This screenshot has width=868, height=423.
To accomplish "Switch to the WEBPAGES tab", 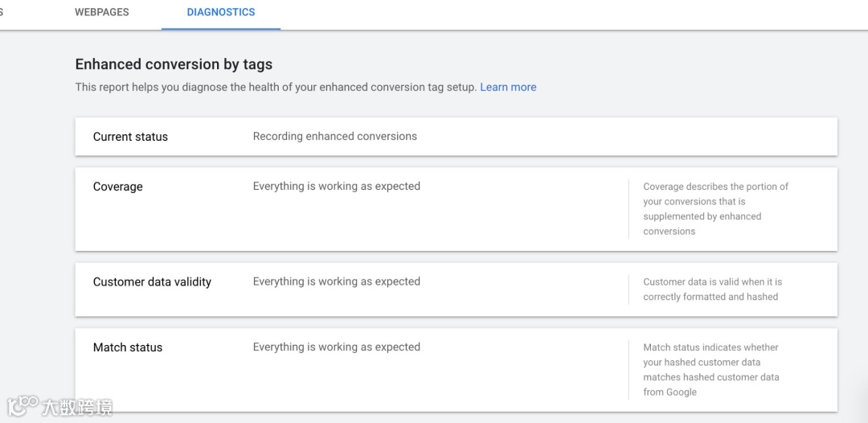I will click(x=101, y=13).
